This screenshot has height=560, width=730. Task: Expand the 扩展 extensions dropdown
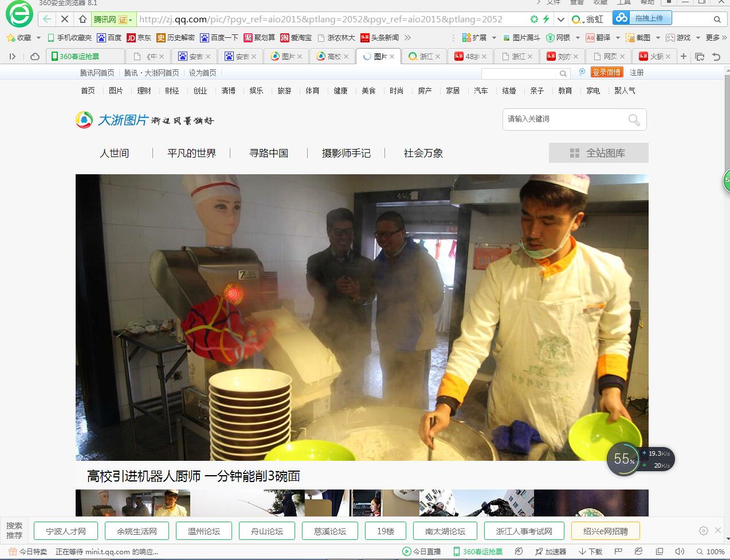(494, 38)
